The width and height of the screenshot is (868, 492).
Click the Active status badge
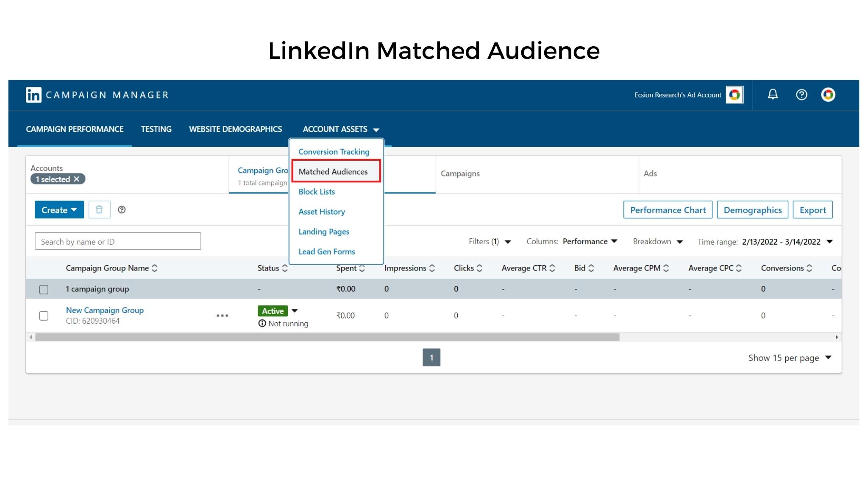pyautogui.click(x=273, y=311)
